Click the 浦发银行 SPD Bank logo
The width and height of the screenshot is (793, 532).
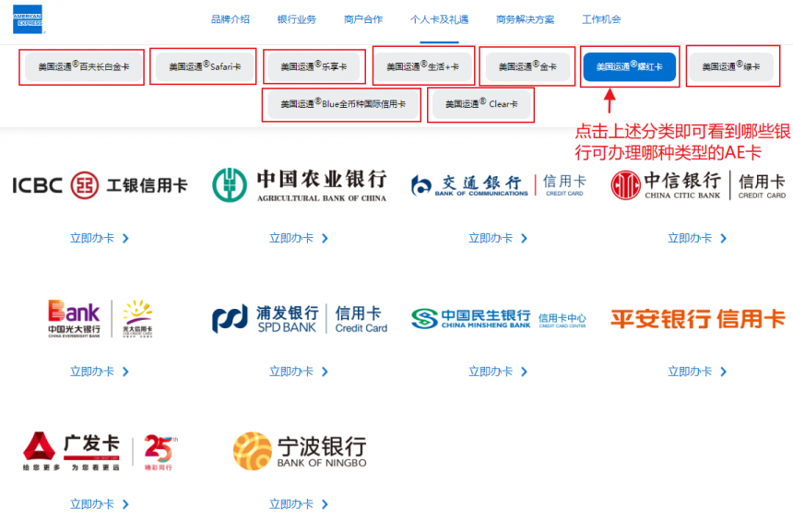click(300, 319)
